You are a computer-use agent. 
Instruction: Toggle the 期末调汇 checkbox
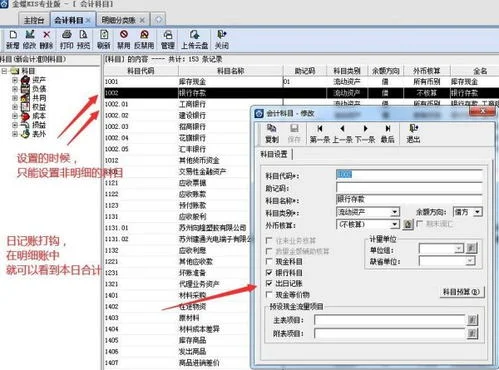419,224
